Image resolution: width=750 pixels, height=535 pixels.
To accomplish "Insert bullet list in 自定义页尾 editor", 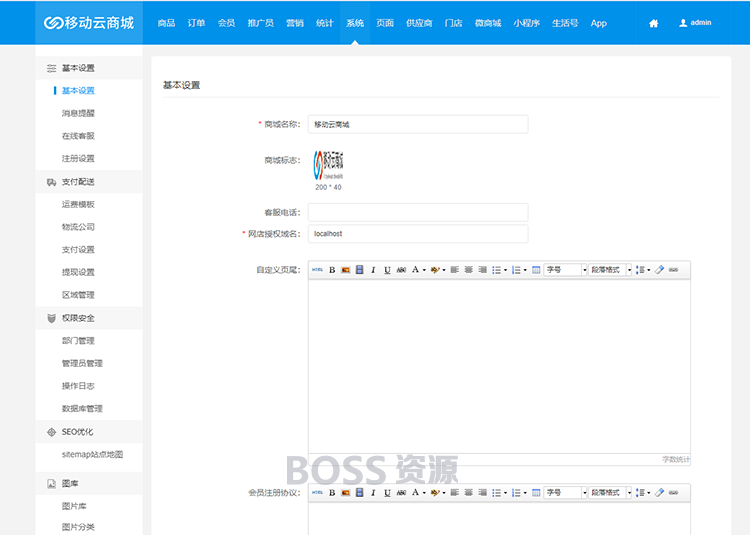I will tap(496, 270).
